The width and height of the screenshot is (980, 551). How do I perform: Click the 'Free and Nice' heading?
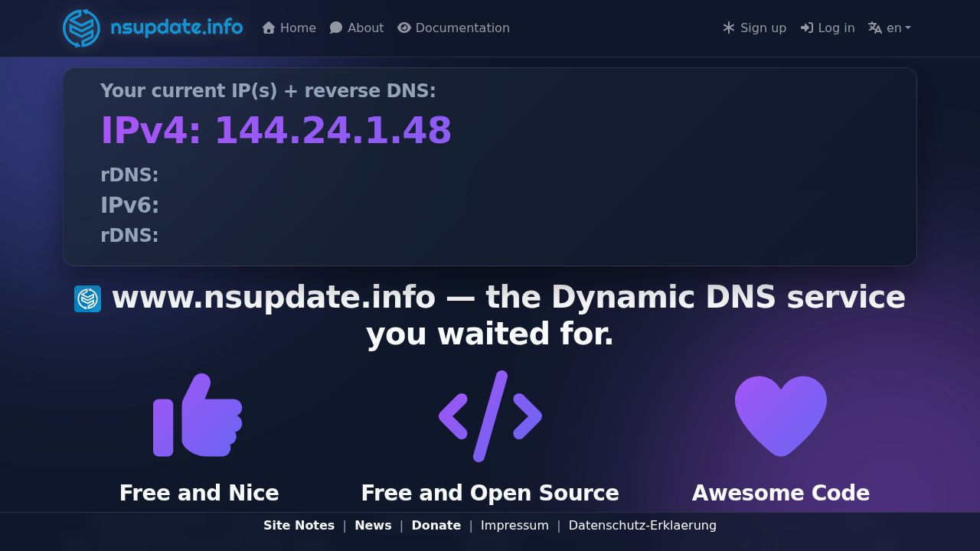click(199, 493)
